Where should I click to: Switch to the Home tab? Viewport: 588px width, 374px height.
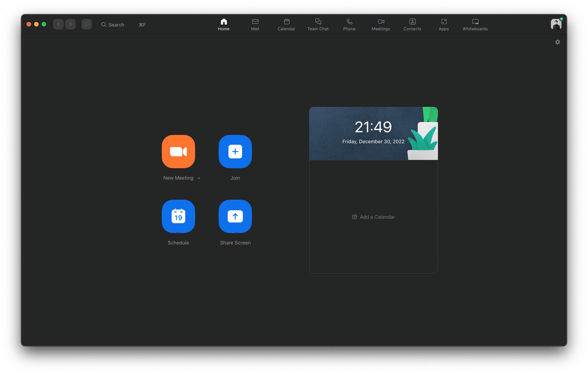pyautogui.click(x=224, y=25)
